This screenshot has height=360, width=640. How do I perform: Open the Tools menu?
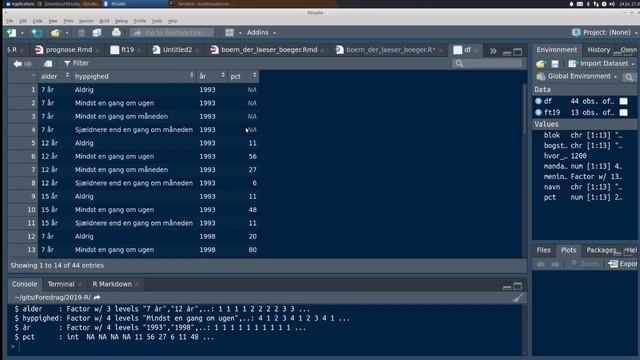(x=157, y=21)
